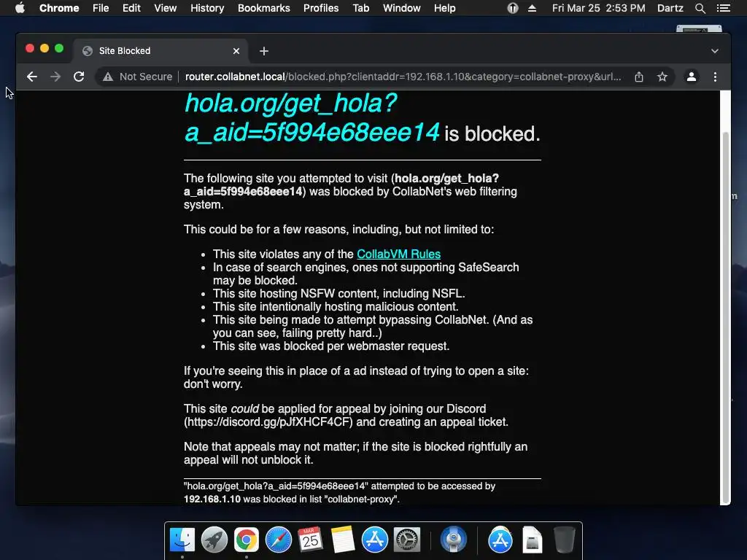Open the share page icon in address bar

639,77
